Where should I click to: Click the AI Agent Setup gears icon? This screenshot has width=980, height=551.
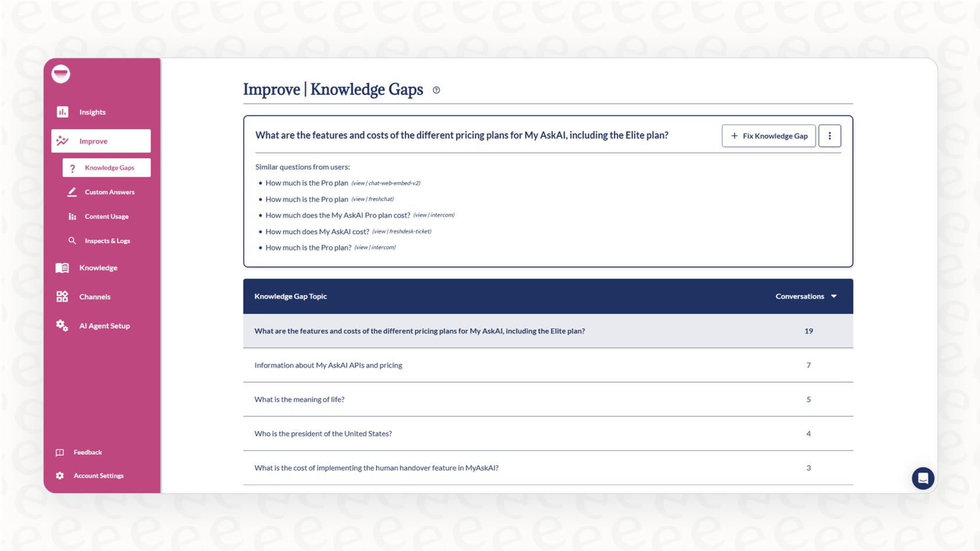coord(62,326)
